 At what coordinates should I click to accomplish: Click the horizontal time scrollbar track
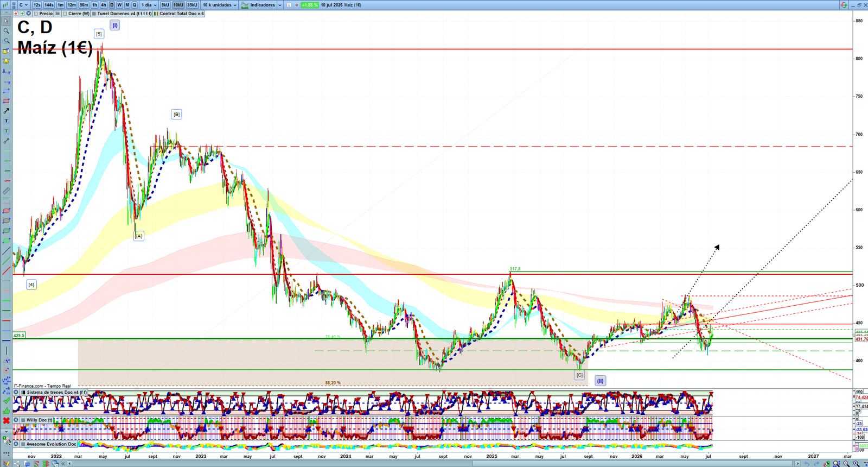pos(434,464)
